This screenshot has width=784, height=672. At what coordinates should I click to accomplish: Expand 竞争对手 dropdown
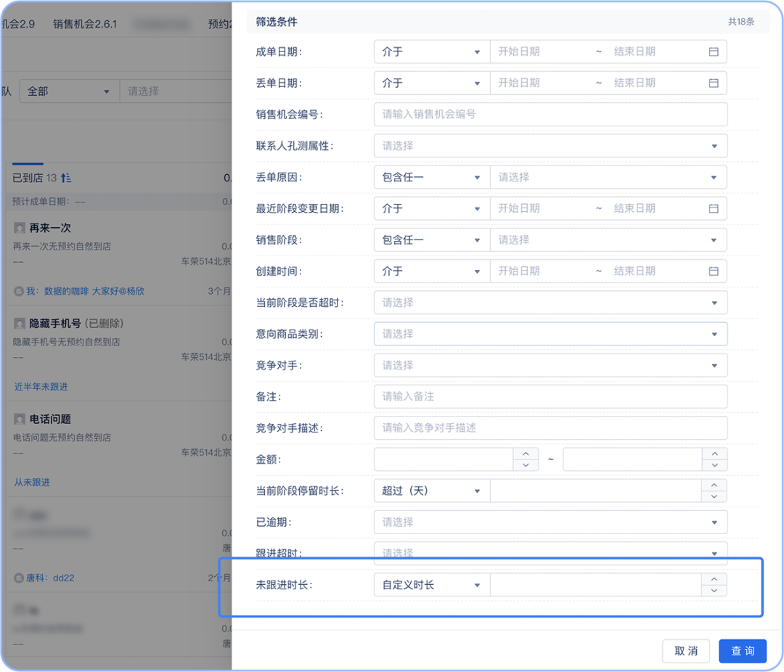pos(550,366)
